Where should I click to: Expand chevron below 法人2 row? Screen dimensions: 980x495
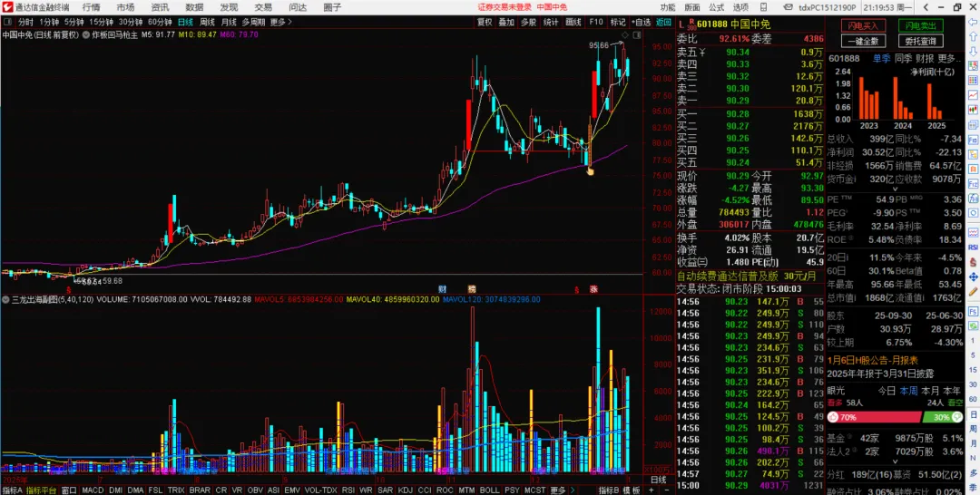[x=895, y=461]
